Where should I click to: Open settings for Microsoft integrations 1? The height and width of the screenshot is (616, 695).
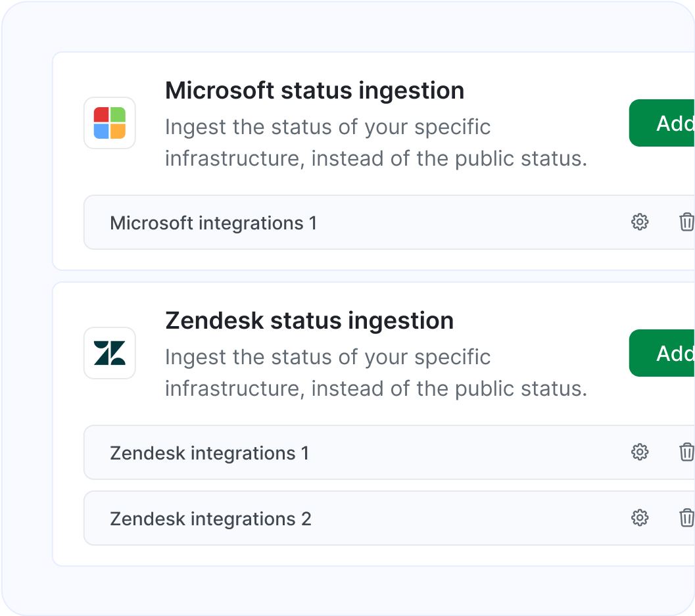[639, 222]
